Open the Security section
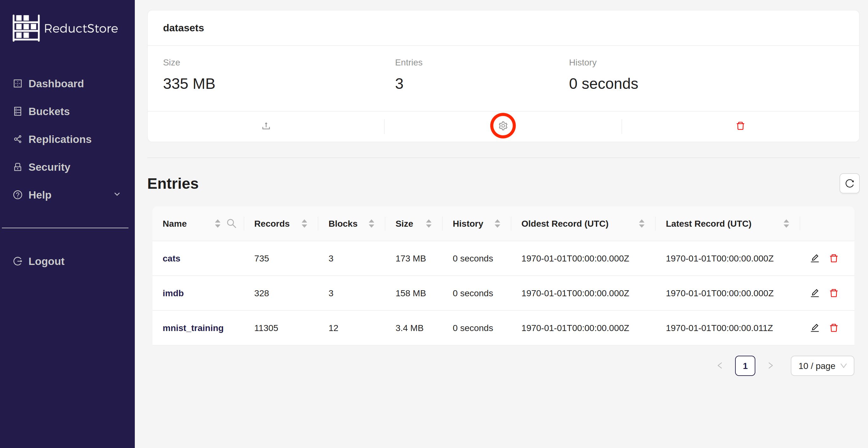The image size is (868, 448). pos(49,167)
